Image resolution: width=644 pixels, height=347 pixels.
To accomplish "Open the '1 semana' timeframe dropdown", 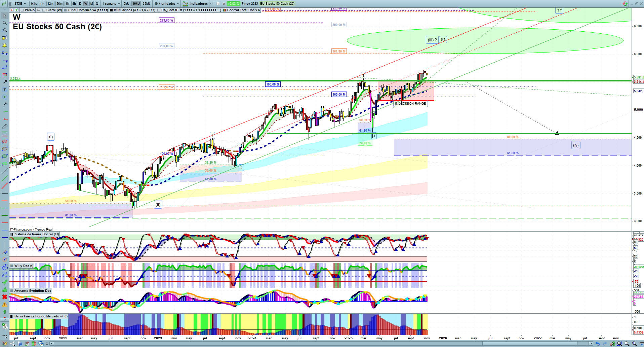I will click(x=111, y=4).
